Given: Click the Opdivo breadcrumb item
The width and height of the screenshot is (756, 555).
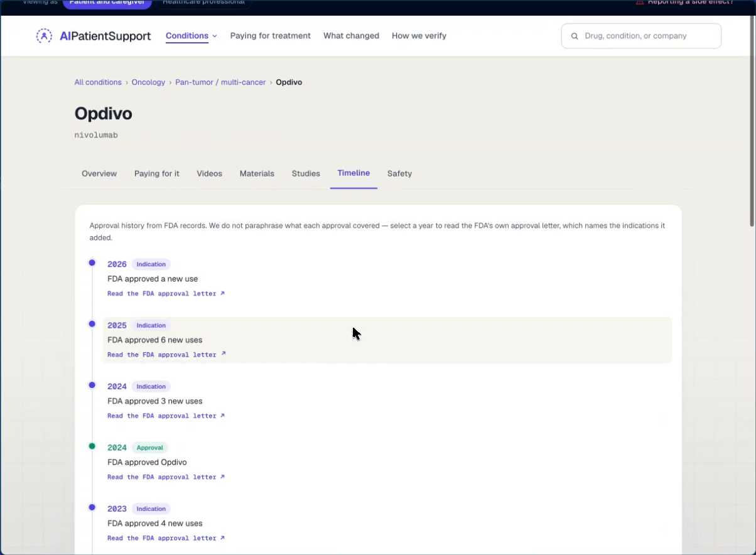Looking at the screenshot, I should (289, 82).
